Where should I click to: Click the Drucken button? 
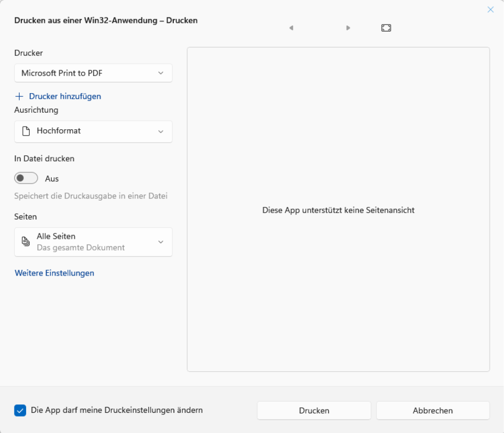(x=314, y=411)
